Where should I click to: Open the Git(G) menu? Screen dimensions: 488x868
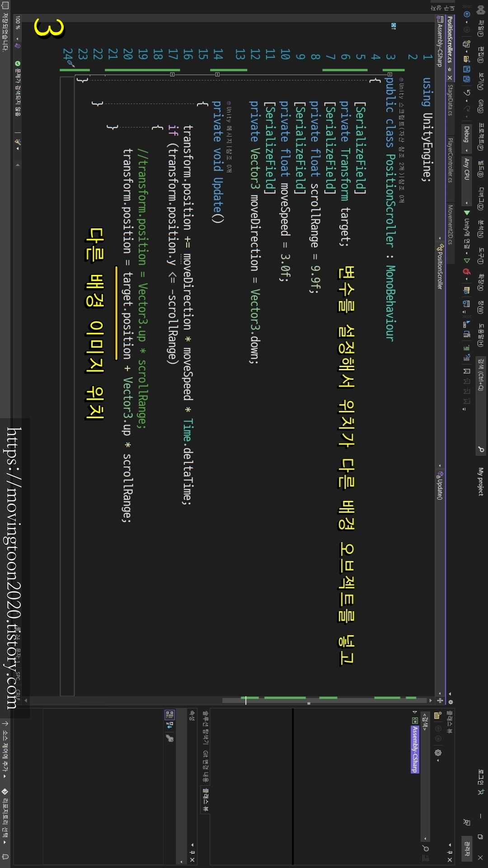[x=480, y=106]
